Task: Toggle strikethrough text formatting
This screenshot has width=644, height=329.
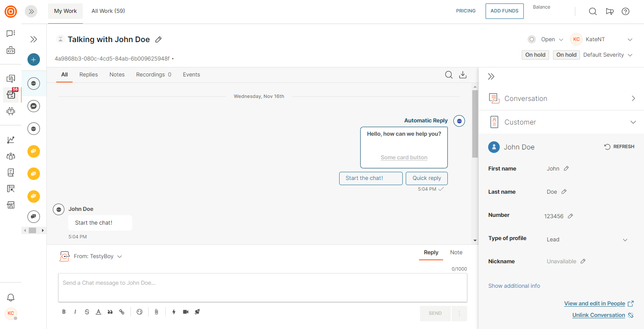Action: 87,312
